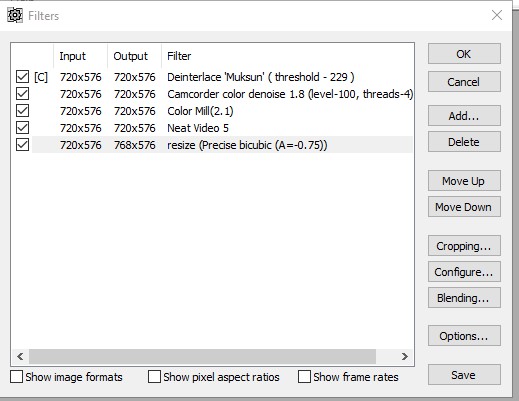Toggle the Color Mill filter checkbox
This screenshot has width=519, height=401.
(x=22, y=111)
